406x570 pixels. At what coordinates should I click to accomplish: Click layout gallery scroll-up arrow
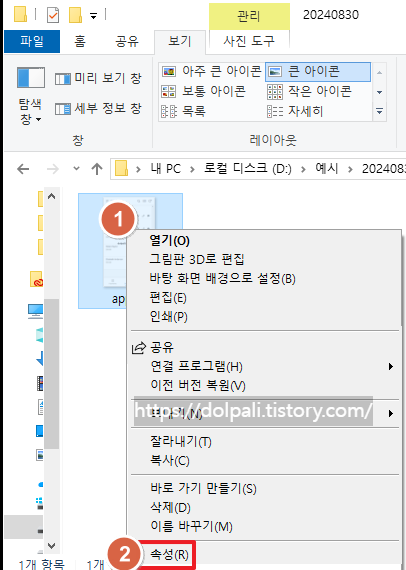(379, 73)
